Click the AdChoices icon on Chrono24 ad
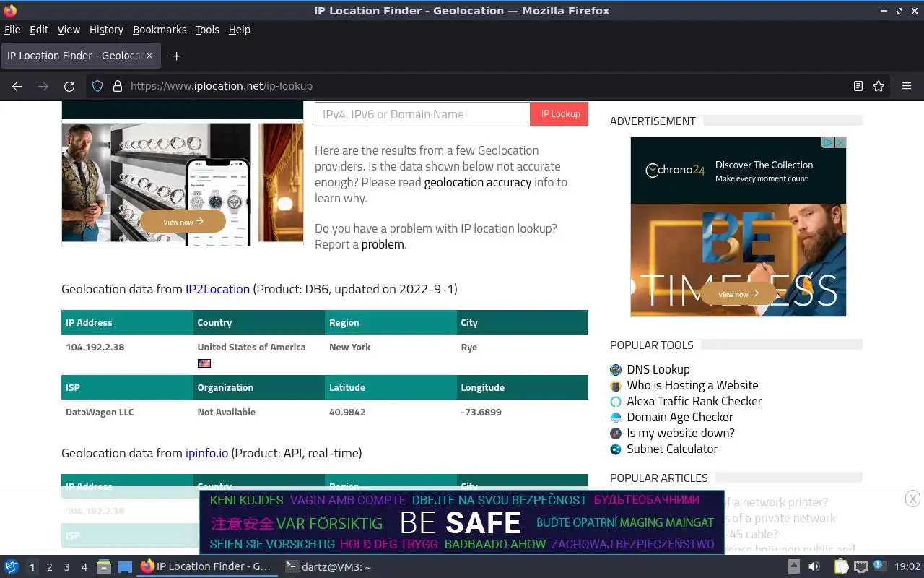This screenshot has width=924, height=578. pos(829,143)
